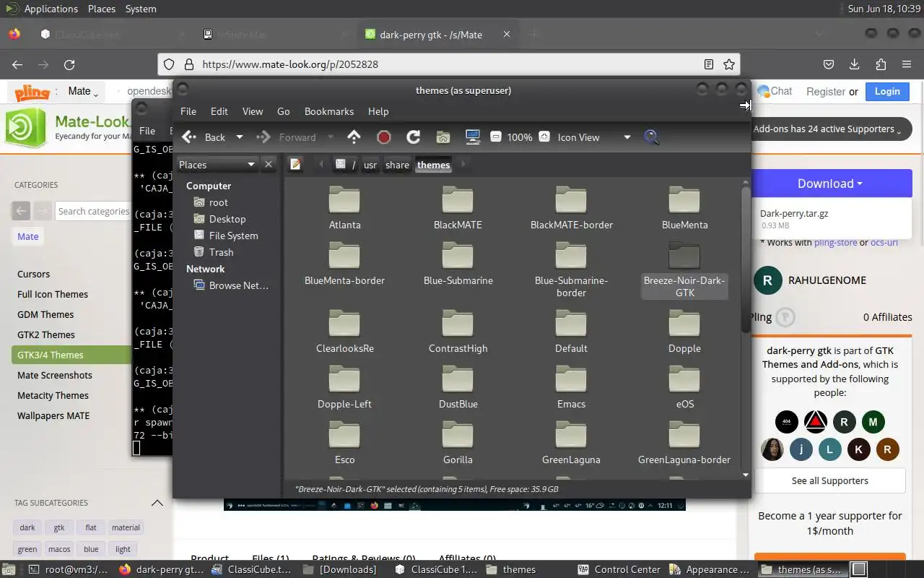Open the Back history dropdown arrow
Screen dimensions: 924x578
click(240, 137)
